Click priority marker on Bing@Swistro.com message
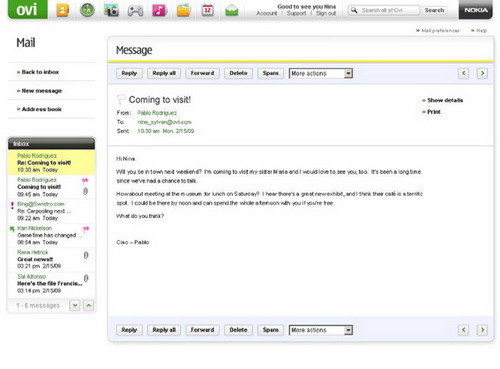This screenshot has width=500, height=369. click(12, 205)
